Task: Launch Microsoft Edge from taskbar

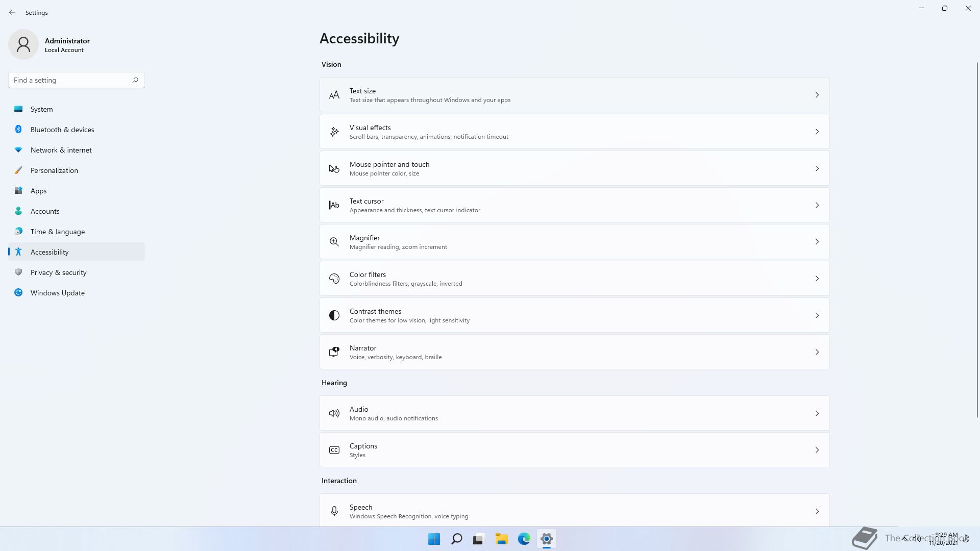Action: point(524,539)
